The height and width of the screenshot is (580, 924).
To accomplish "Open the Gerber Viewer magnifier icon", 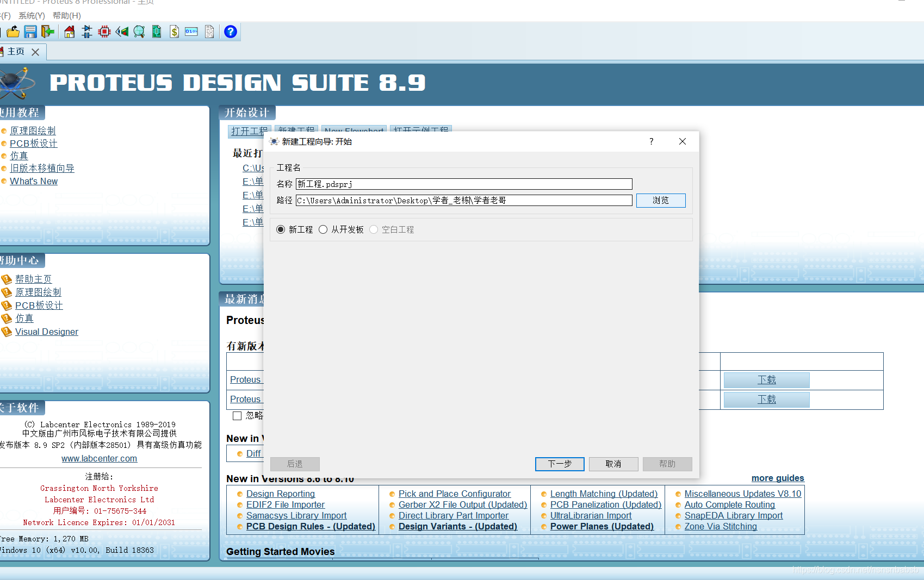I will tap(139, 32).
